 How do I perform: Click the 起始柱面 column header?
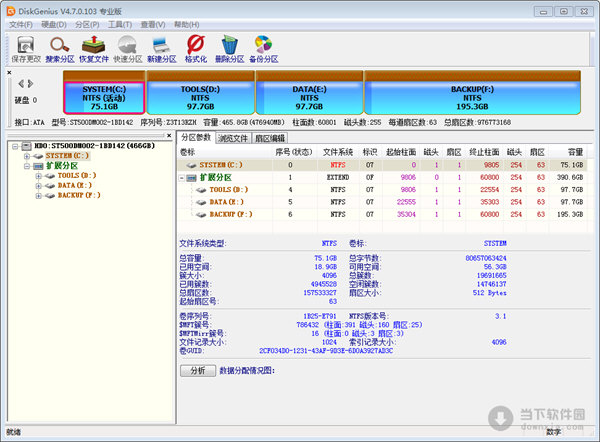[401, 152]
